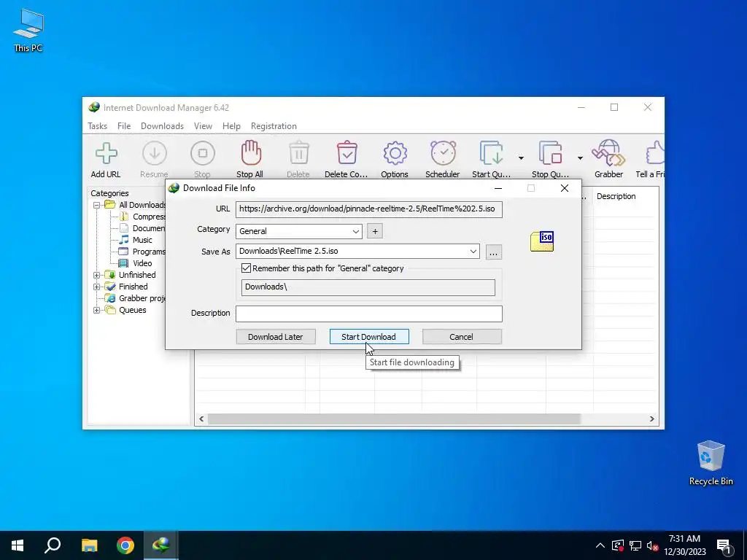This screenshot has width=747, height=560.
Task: Open This PC desktop icon
Action: 28,31
